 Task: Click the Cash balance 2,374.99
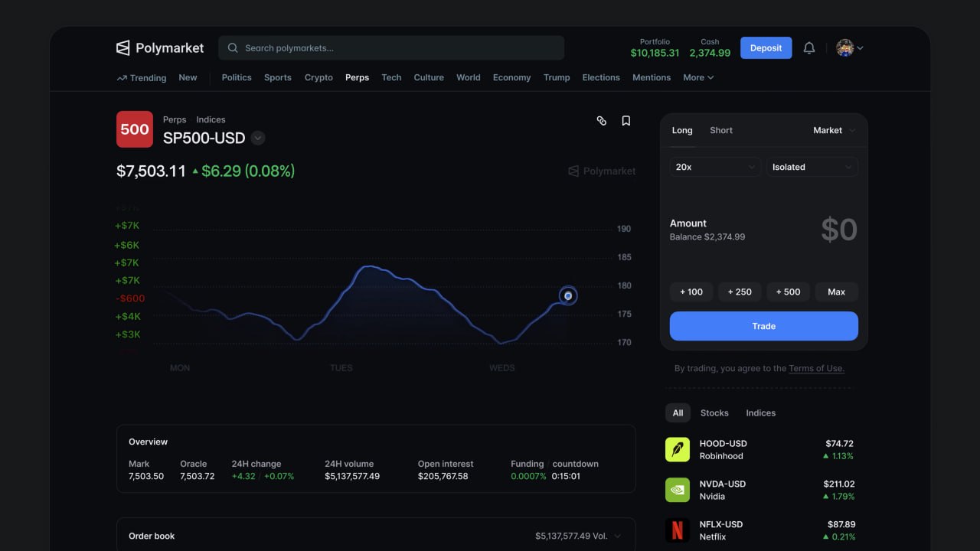pyautogui.click(x=710, y=53)
